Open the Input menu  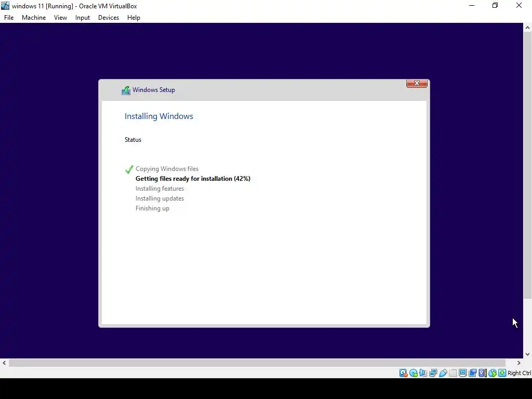[x=83, y=18]
